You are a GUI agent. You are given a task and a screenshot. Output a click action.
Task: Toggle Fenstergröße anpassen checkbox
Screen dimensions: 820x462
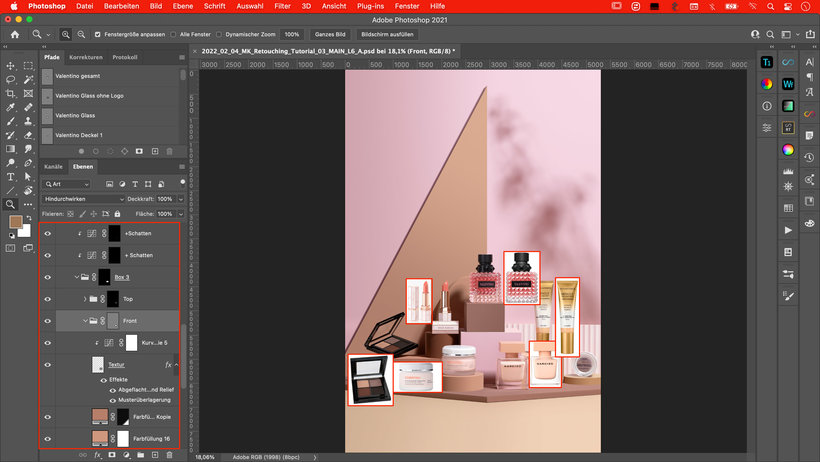pos(97,35)
